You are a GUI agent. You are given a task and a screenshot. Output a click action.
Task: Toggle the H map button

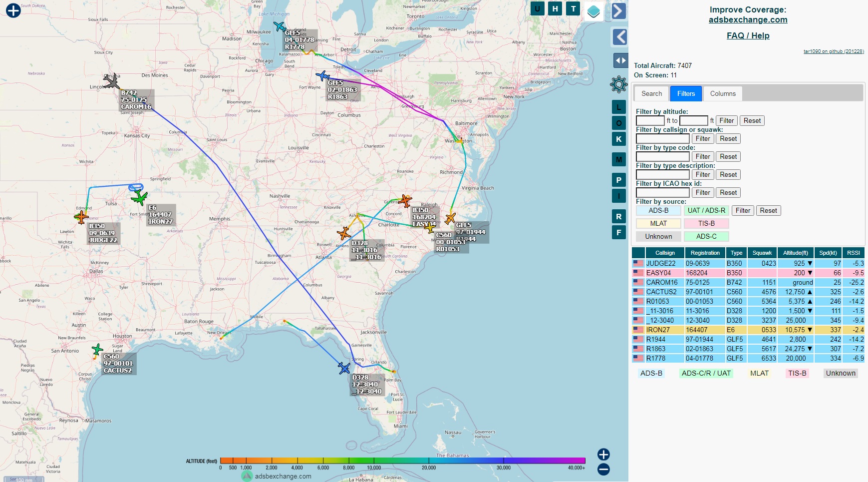pos(555,8)
